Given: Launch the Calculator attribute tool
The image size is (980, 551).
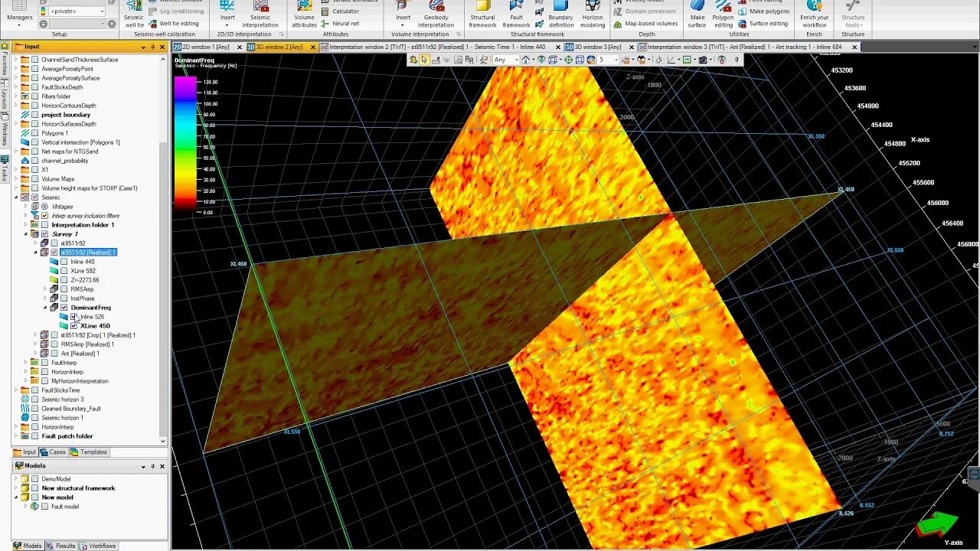Looking at the screenshot, I should click(341, 11).
